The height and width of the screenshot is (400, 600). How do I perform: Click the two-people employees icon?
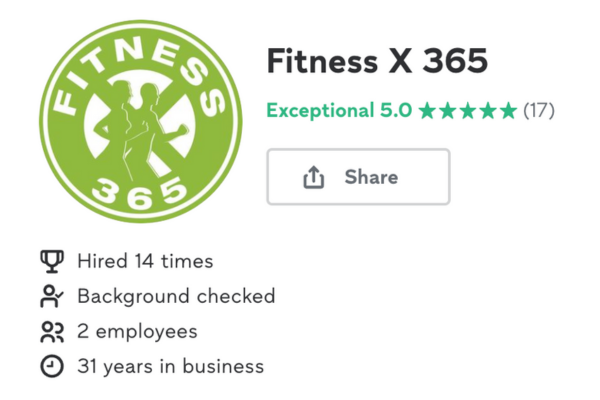tap(51, 331)
